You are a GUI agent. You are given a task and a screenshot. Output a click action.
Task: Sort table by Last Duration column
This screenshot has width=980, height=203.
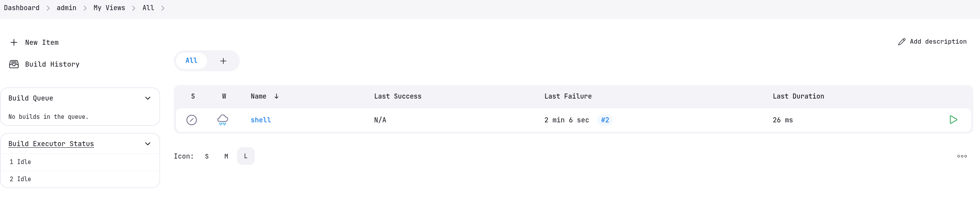pos(798,96)
